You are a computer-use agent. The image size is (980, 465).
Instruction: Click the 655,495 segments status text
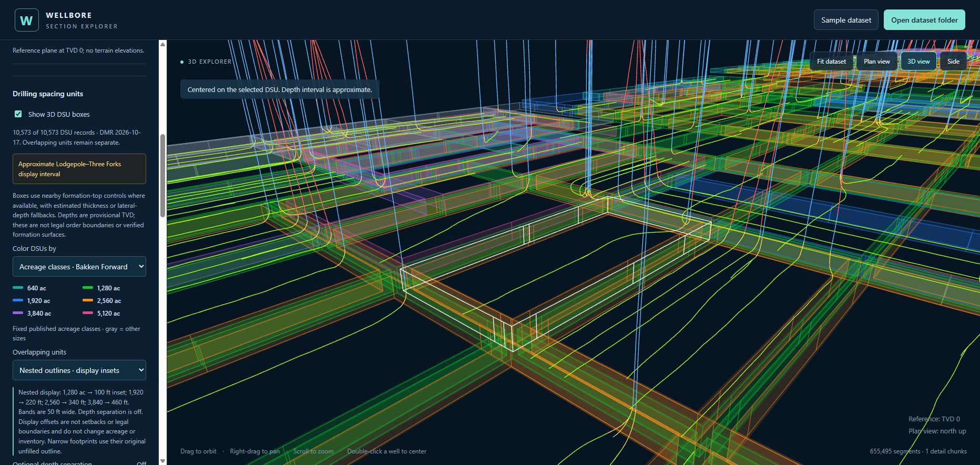(x=918, y=451)
